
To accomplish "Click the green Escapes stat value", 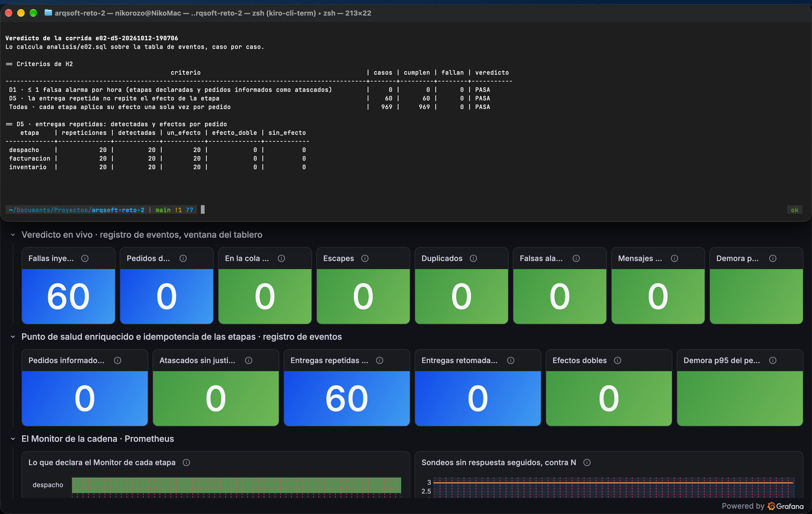I will click(x=363, y=296).
